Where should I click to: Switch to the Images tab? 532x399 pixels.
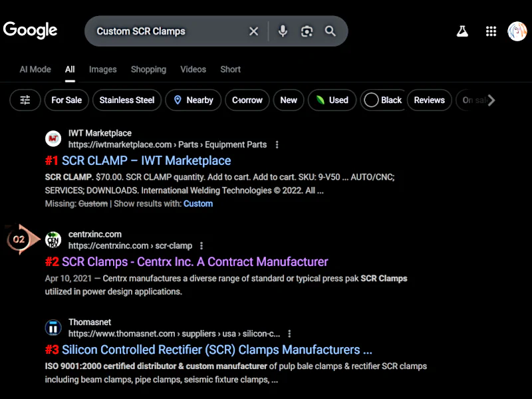pyautogui.click(x=102, y=69)
